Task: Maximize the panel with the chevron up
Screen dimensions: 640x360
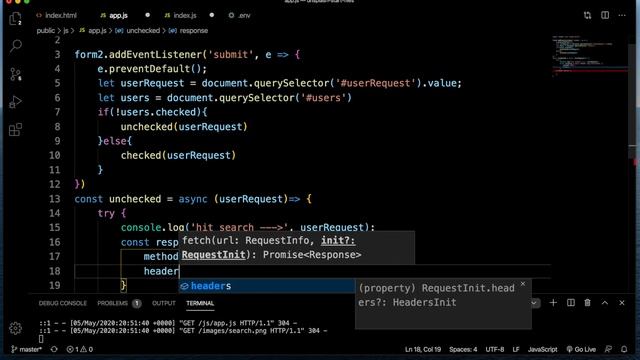Action: [605, 303]
